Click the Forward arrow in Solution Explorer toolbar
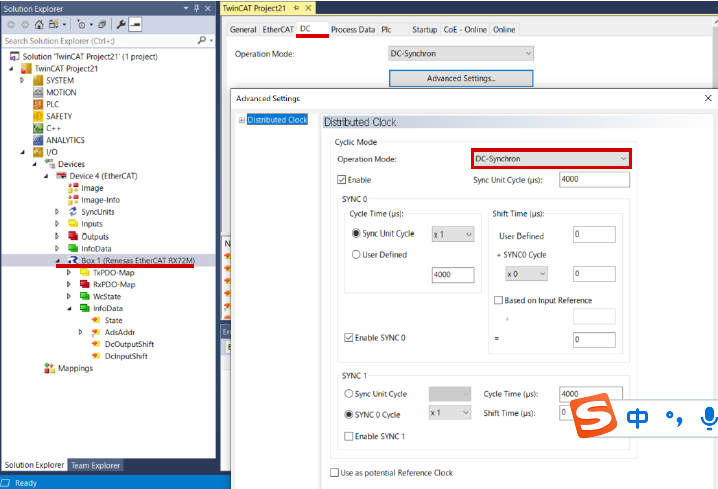 pyautogui.click(x=25, y=25)
